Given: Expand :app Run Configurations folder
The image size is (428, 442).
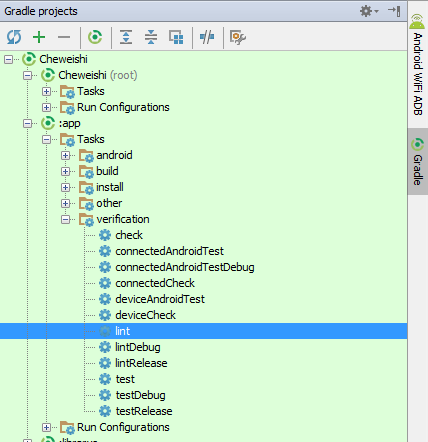Looking at the screenshot, I should [47, 427].
